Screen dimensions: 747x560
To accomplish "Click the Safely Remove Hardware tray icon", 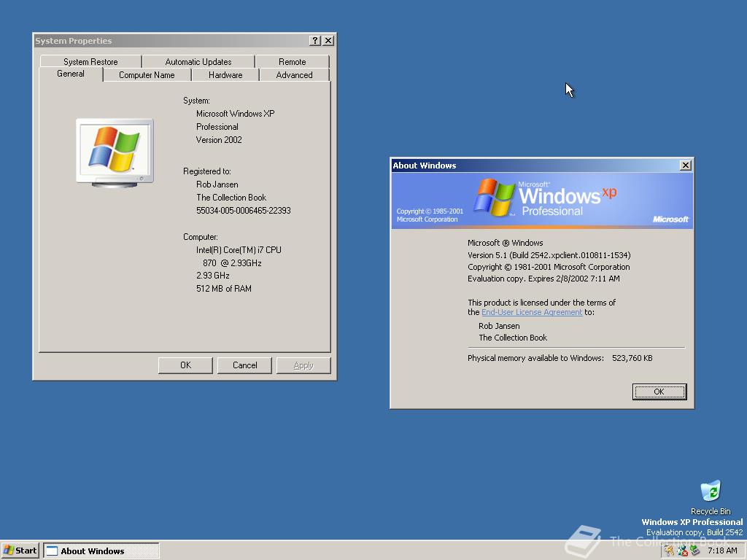I will pyautogui.click(x=695, y=551).
